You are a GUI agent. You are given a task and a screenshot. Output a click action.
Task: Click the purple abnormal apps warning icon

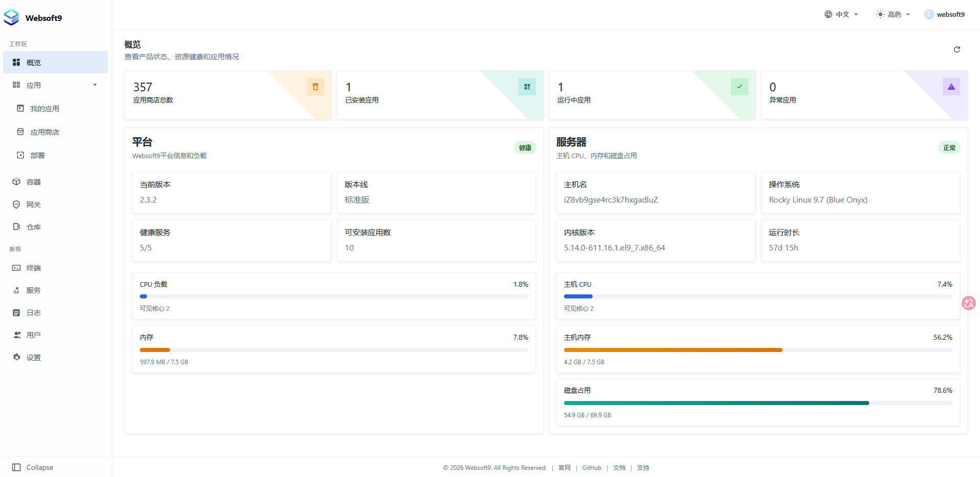[x=951, y=87]
